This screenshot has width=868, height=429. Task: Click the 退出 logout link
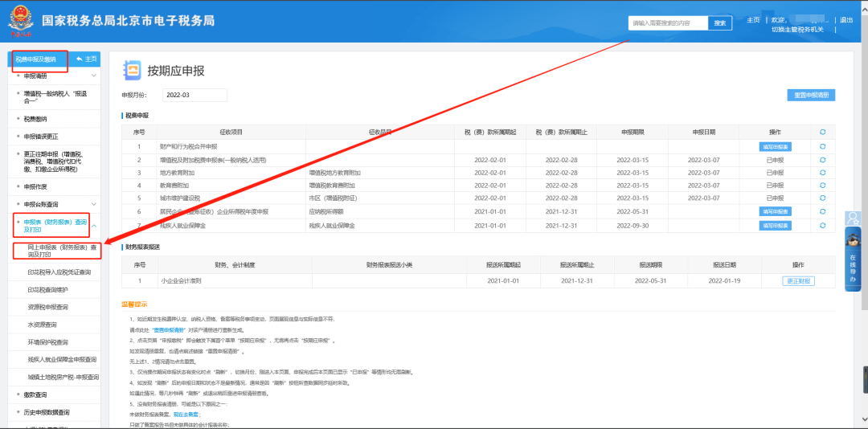click(x=846, y=20)
